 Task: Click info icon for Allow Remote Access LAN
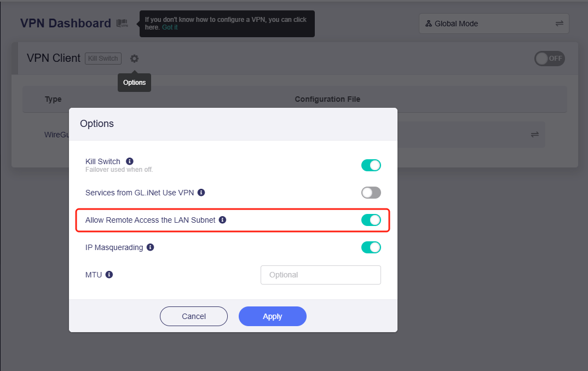(x=222, y=220)
